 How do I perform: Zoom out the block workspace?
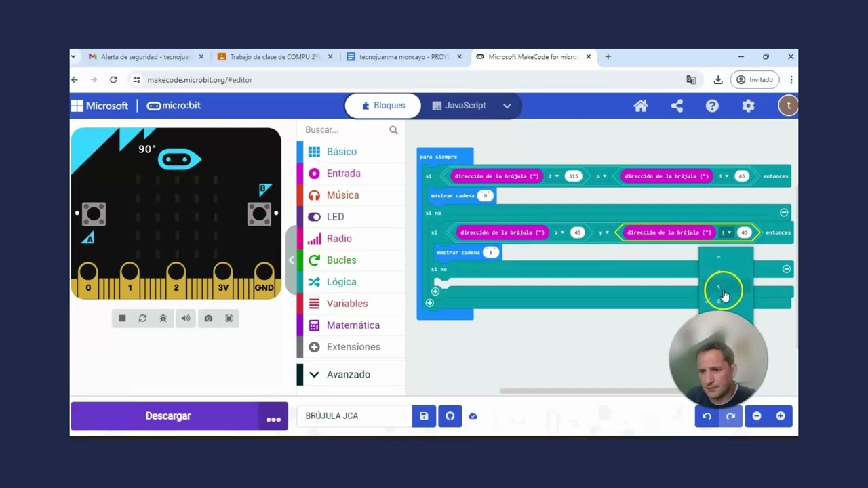[757, 416]
